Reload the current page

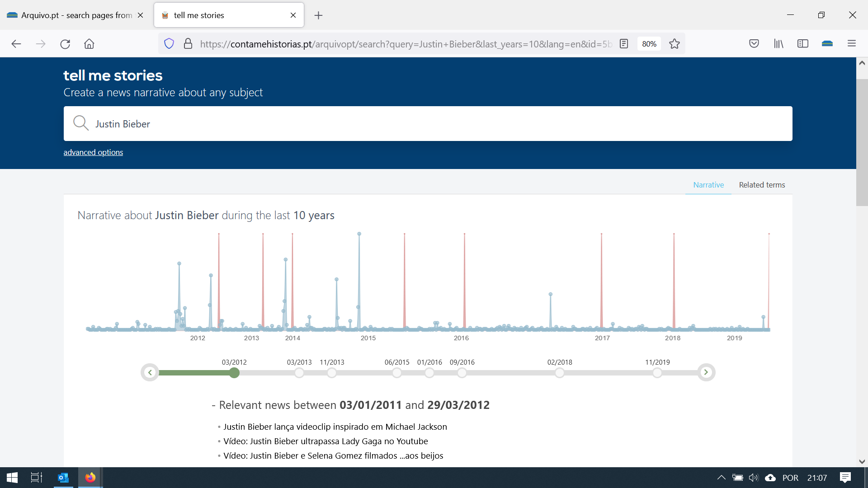pyautogui.click(x=65, y=44)
